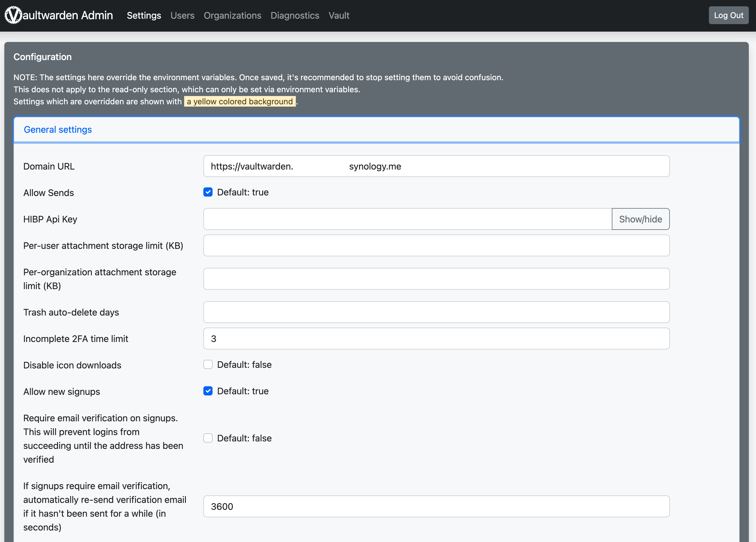Check Require email verification on signups
Viewport: 756px width, 542px height.
(208, 438)
